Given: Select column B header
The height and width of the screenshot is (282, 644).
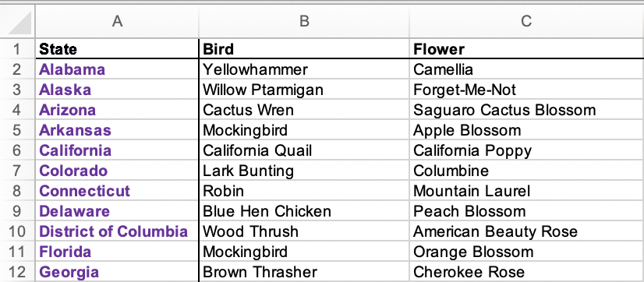Looking at the screenshot, I should tap(304, 21).
